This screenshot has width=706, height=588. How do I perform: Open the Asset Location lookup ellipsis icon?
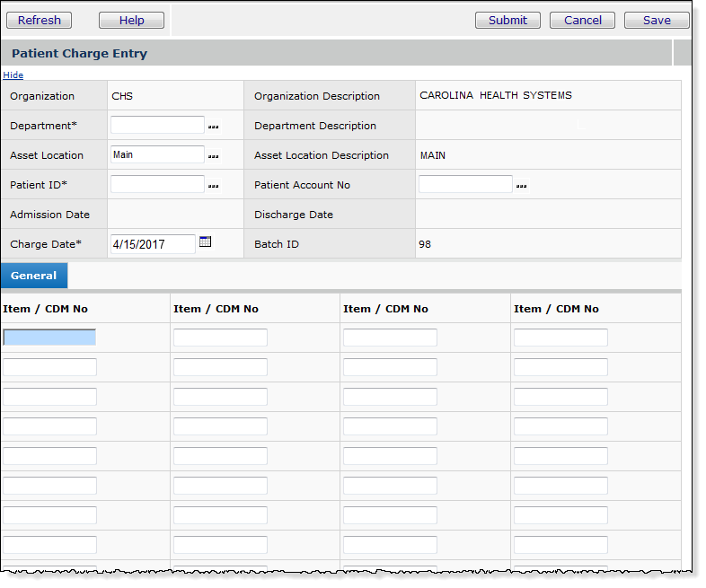tap(213, 157)
